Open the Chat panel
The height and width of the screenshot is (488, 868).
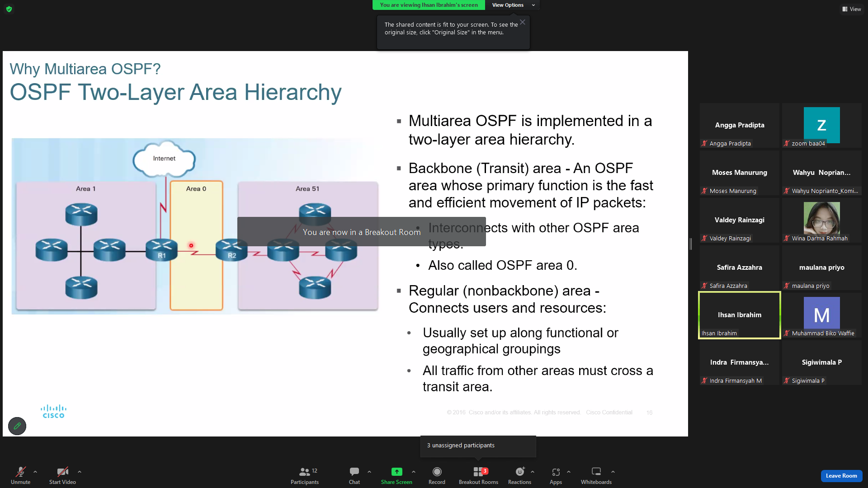[x=354, y=475]
